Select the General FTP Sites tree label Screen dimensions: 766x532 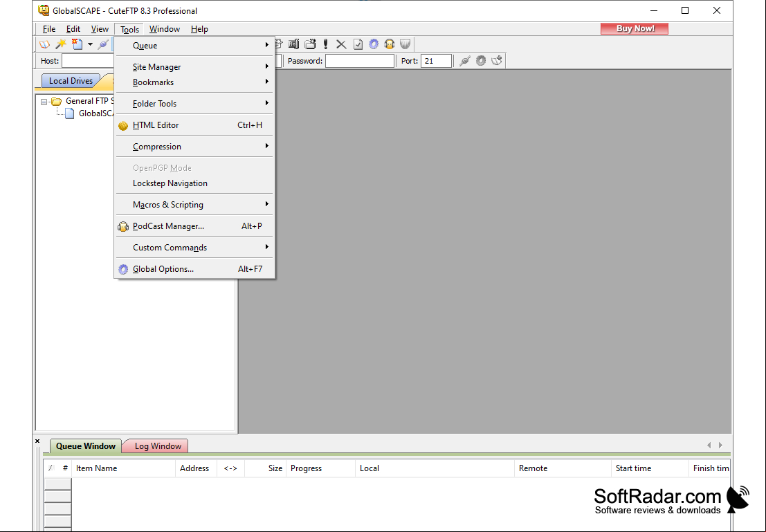pyautogui.click(x=89, y=101)
